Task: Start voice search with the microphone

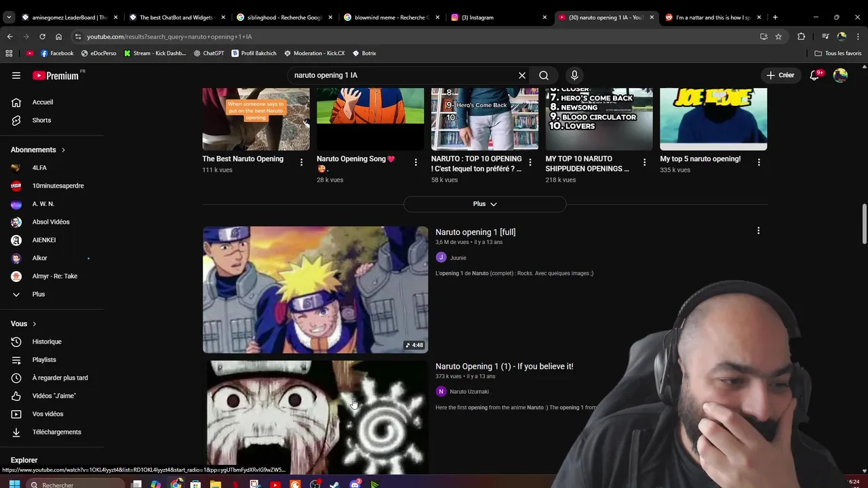Action: click(574, 75)
